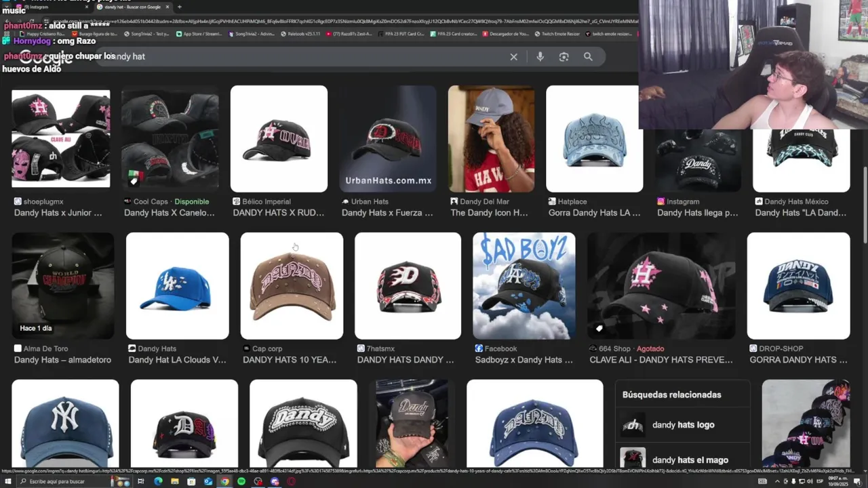Viewport: 868px width, 488px height.
Task: Open the 'Burago figura de to...' bookmark
Action: click(94, 33)
